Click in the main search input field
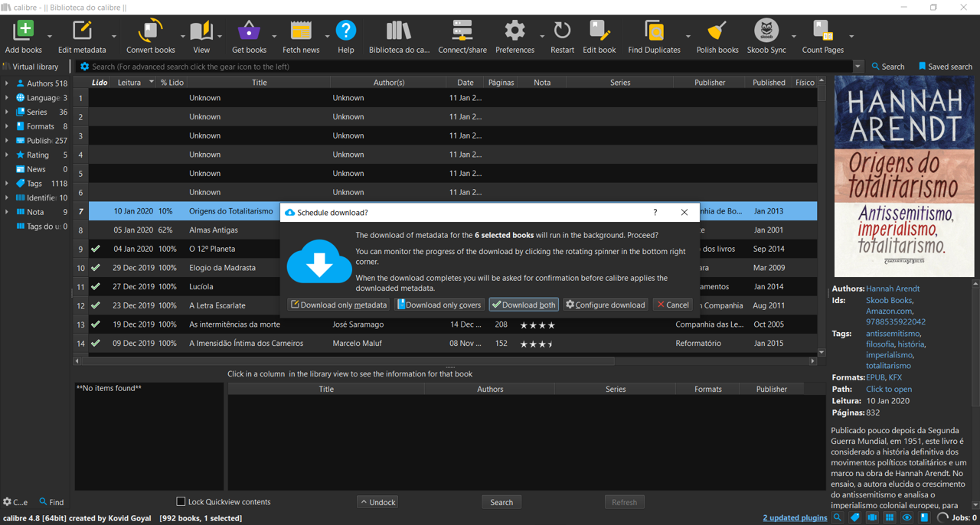Viewport: 980px width, 525px height. click(x=471, y=67)
